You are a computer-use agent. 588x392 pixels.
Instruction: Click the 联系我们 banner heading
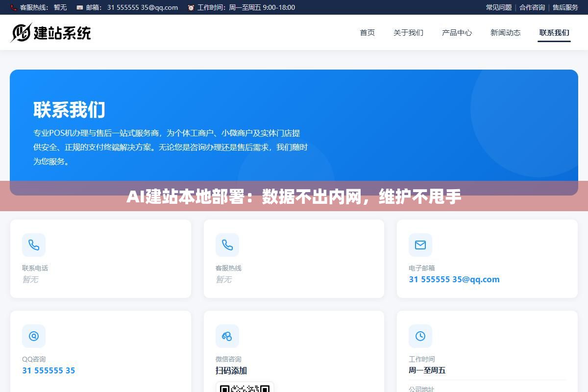coord(69,110)
